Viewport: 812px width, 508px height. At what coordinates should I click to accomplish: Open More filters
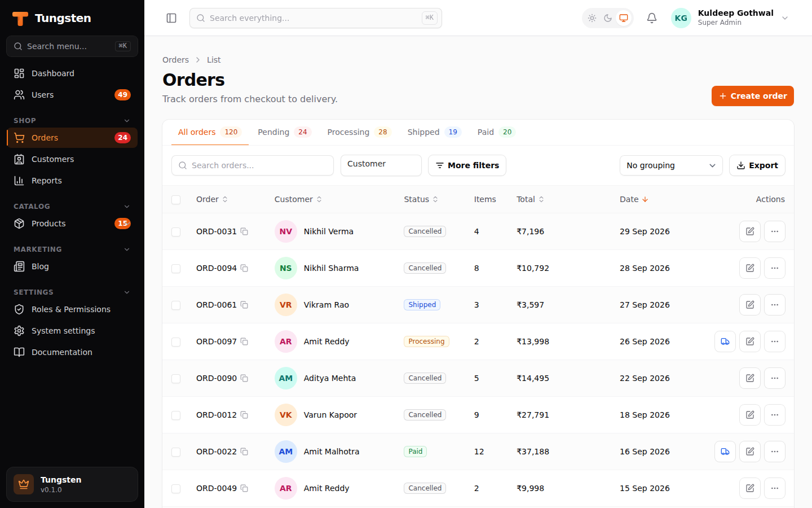[467, 165]
